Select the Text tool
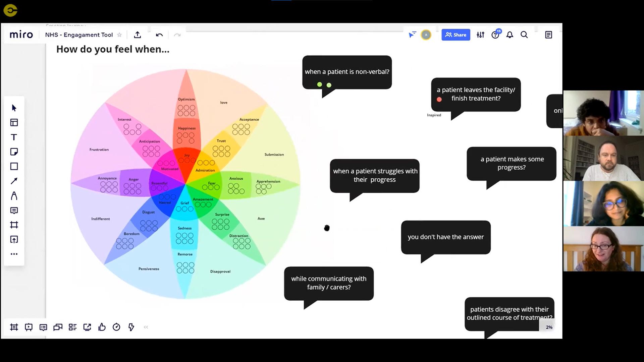The width and height of the screenshot is (644, 362). [14, 137]
